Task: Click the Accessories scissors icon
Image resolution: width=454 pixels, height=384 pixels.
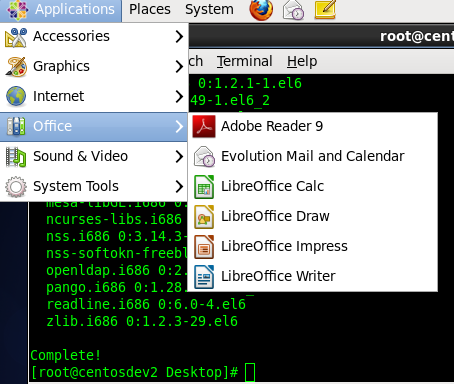Action: coord(16,37)
